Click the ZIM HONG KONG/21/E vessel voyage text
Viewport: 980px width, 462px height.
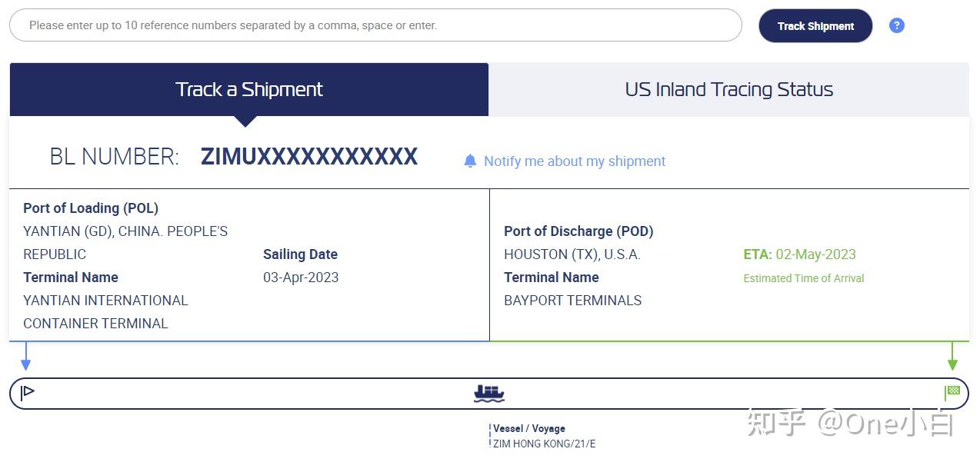point(544,444)
